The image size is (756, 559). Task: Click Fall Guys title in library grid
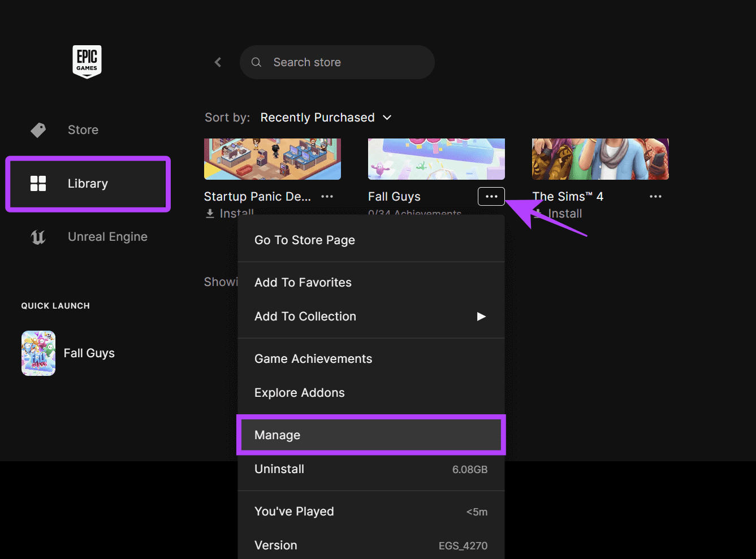pos(394,197)
